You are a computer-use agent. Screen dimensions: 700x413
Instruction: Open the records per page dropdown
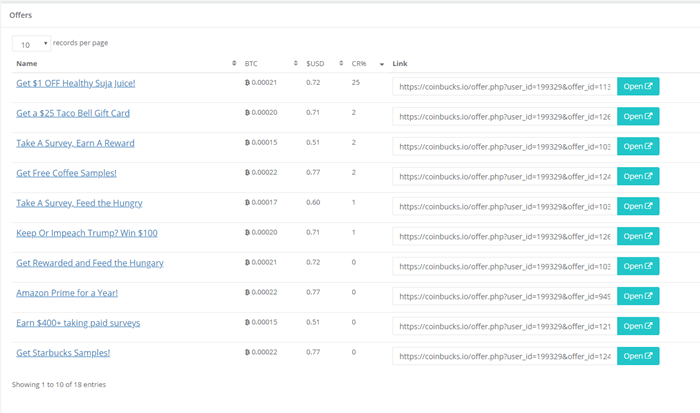tap(31, 44)
